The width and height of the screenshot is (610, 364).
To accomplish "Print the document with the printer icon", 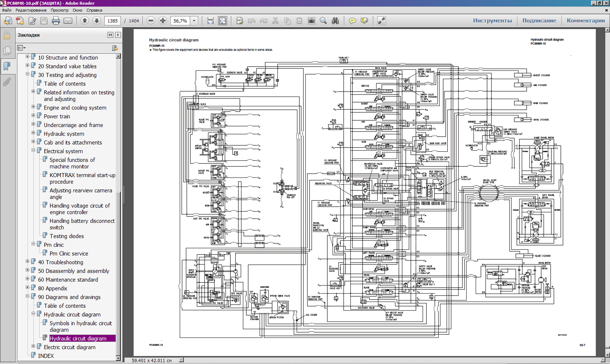I will tap(56, 21).
